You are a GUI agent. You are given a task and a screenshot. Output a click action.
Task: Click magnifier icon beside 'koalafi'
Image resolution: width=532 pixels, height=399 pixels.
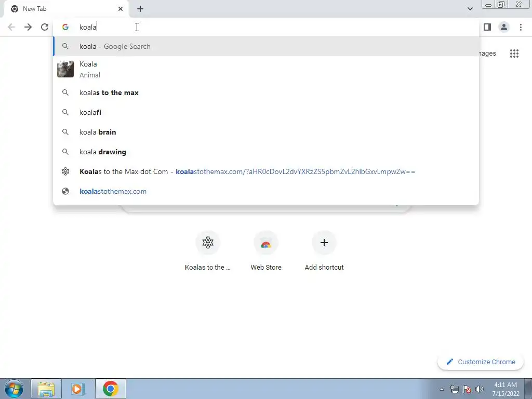coord(65,112)
